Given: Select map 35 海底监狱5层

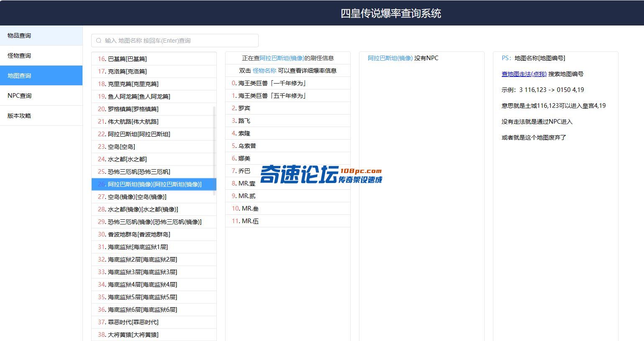Looking at the screenshot, I should (154, 297).
